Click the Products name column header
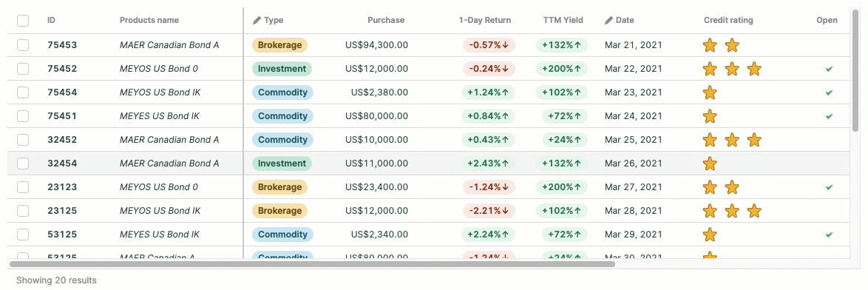This screenshot has height=290, width=868. 149,20
